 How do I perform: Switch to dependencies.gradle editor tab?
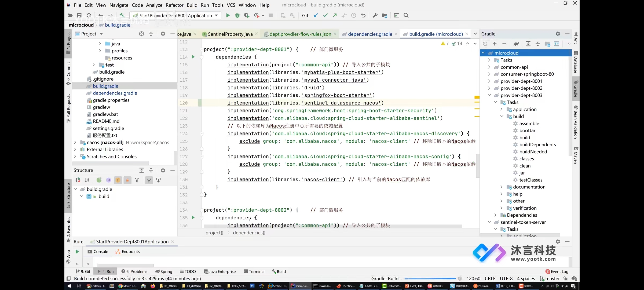coord(370,34)
